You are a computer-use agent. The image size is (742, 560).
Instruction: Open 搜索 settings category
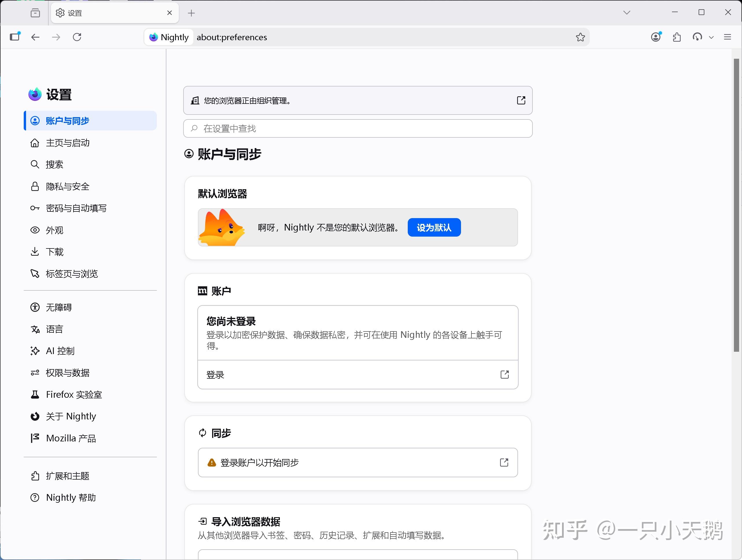[x=90, y=164]
